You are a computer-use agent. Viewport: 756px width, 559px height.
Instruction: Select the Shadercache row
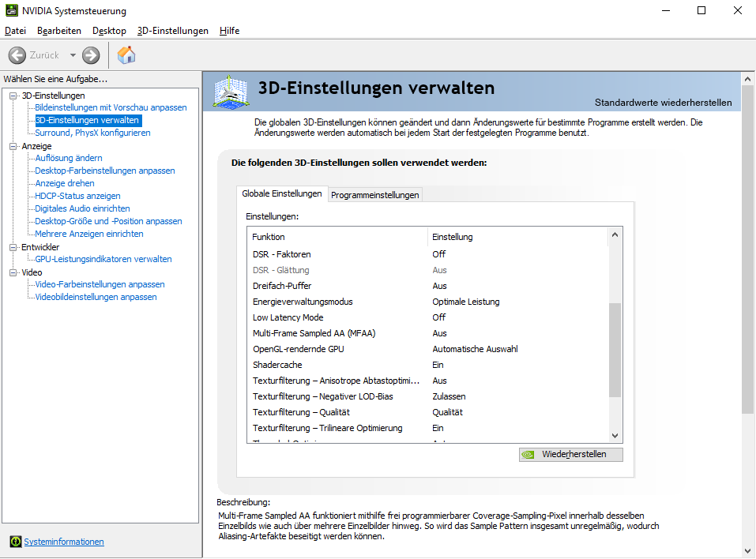[x=427, y=365]
